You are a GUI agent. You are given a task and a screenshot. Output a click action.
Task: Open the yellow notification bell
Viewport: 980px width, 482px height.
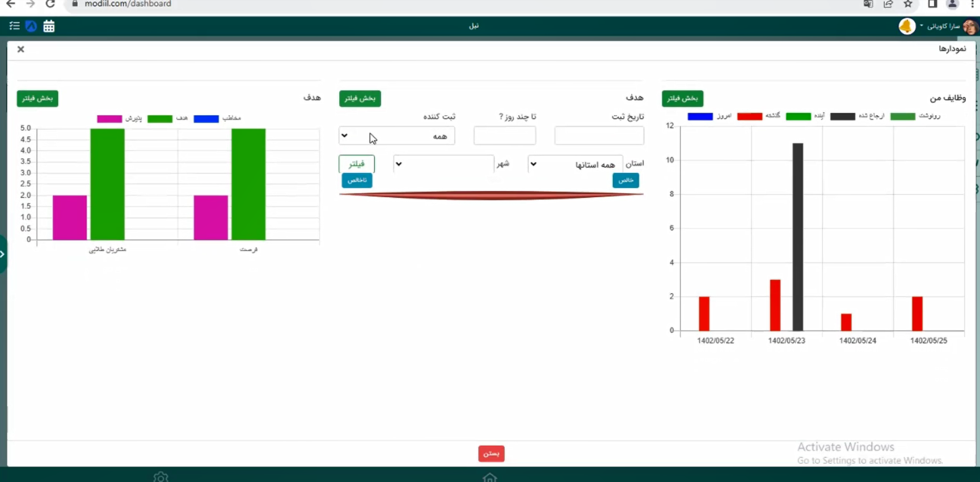tap(907, 27)
